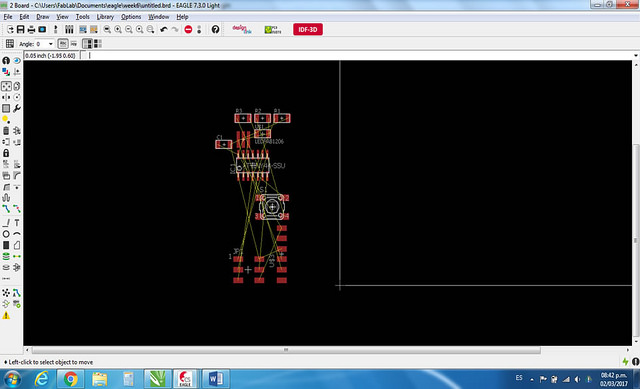640x389 pixels.
Task: Select the Meander tool
Action: pos(6,198)
